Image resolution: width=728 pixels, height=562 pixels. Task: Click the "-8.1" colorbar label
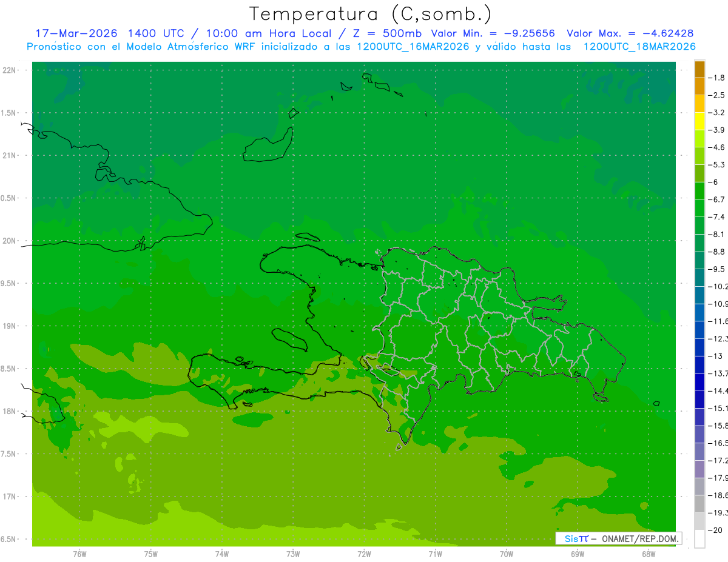[x=716, y=234]
